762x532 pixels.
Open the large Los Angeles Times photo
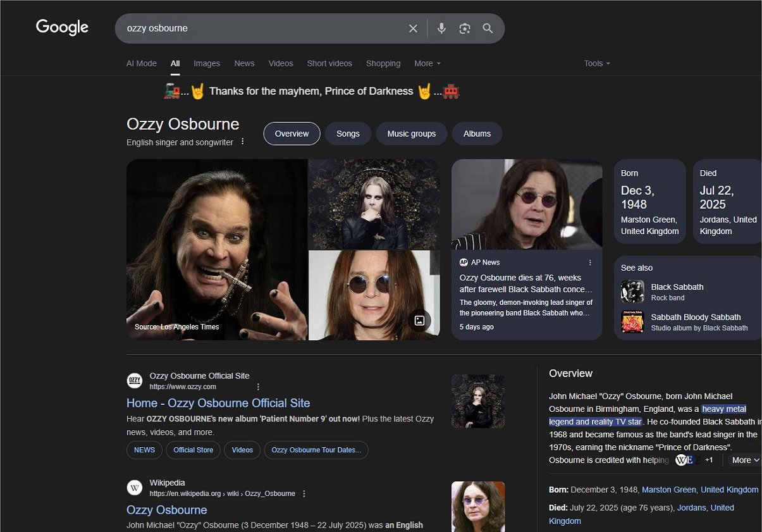217,249
